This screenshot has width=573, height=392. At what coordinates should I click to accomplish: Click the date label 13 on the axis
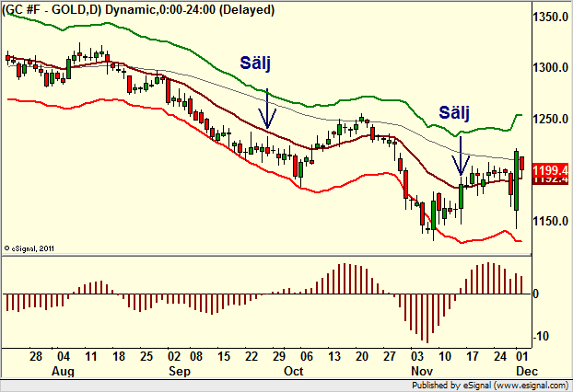pos(334,356)
